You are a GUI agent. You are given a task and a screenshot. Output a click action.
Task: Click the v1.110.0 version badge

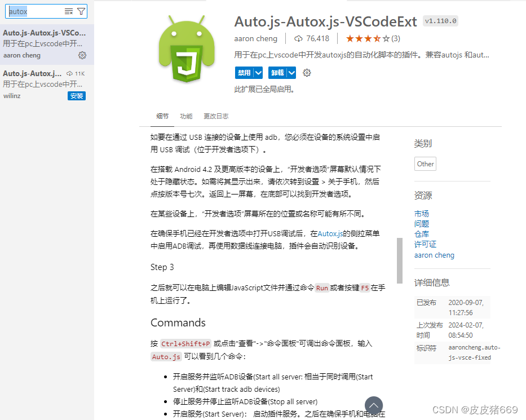(x=440, y=21)
